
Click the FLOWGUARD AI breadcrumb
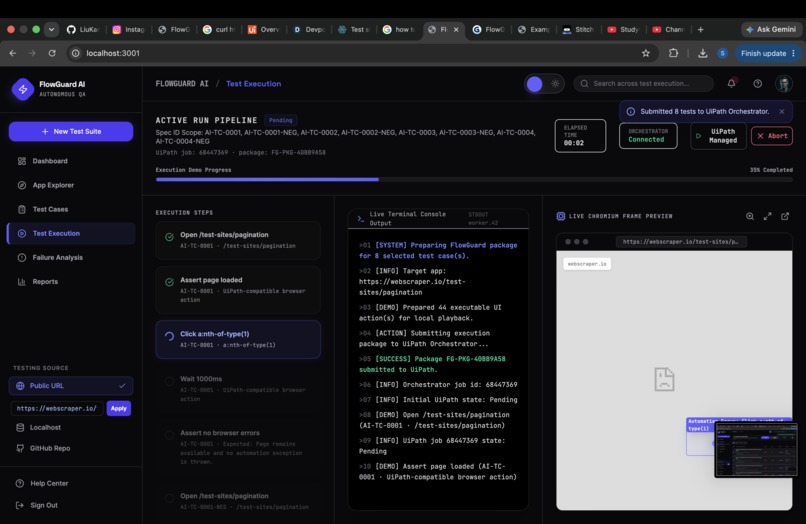(x=182, y=84)
